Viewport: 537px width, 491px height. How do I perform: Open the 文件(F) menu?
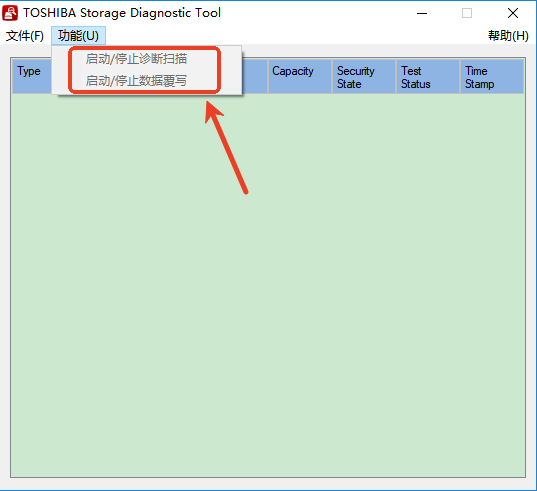25,36
